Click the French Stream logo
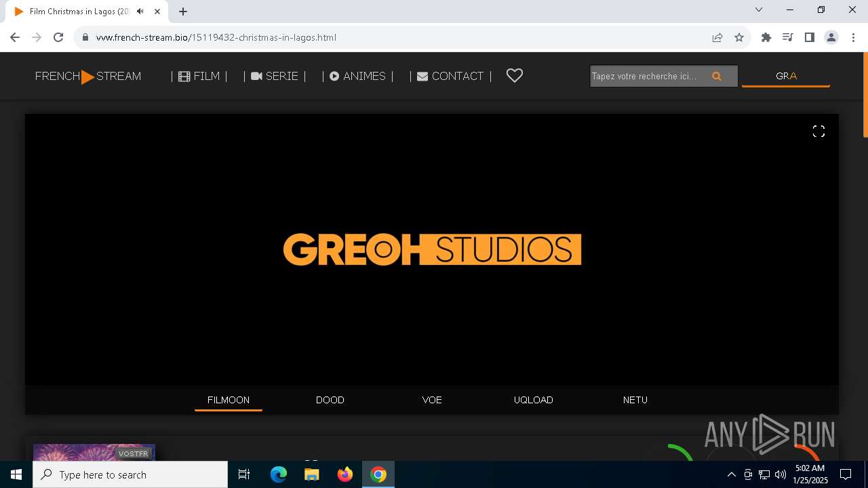The height and width of the screenshot is (488, 868). pos(88,77)
